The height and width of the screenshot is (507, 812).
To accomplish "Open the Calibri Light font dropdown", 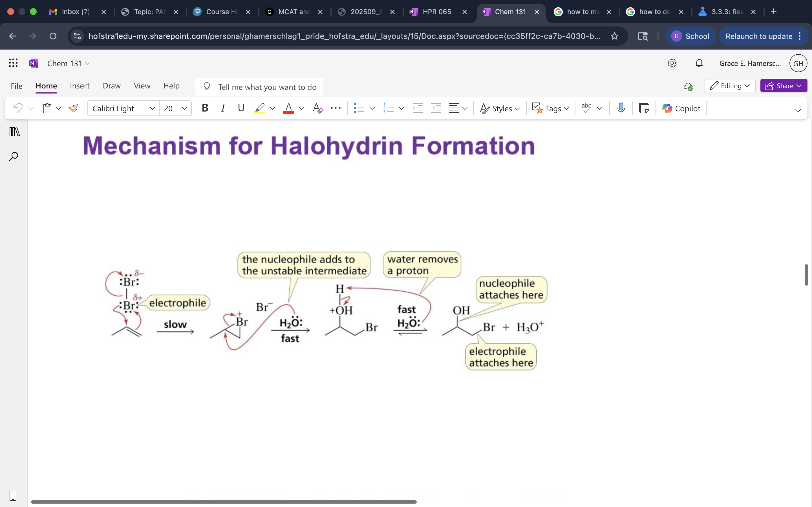I will [x=123, y=108].
